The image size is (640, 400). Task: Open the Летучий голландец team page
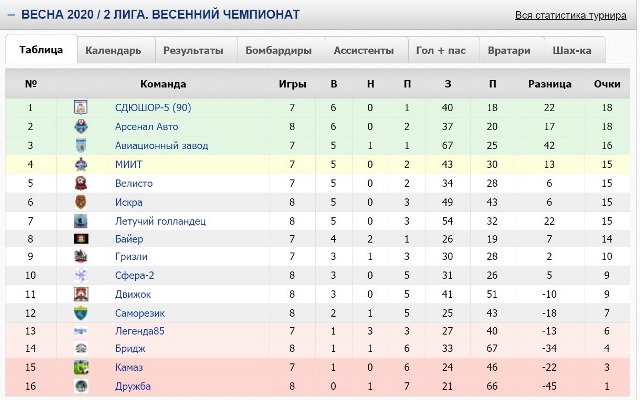coord(160,221)
